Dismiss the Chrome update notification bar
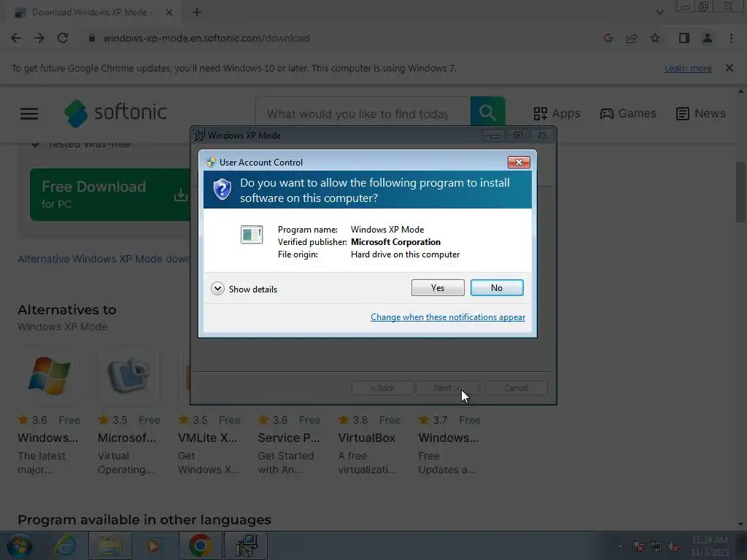Image resolution: width=747 pixels, height=560 pixels. pyautogui.click(x=729, y=68)
